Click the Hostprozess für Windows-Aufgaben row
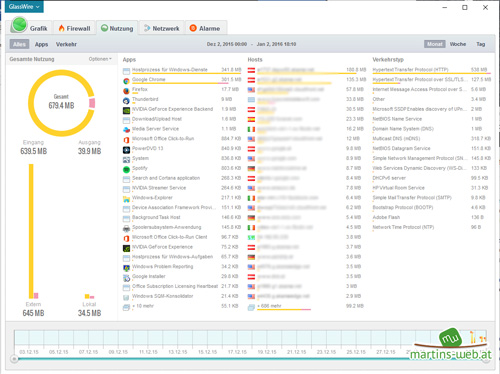The height and width of the screenshot is (374, 500). click(182, 257)
